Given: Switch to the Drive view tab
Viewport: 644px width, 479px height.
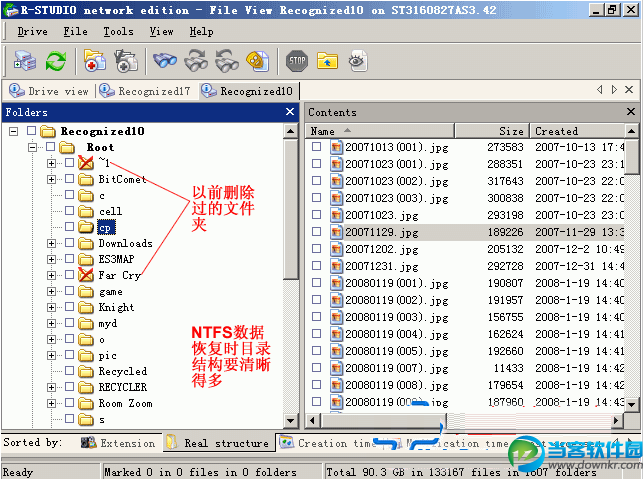Looking at the screenshot, I should [x=49, y=91].
